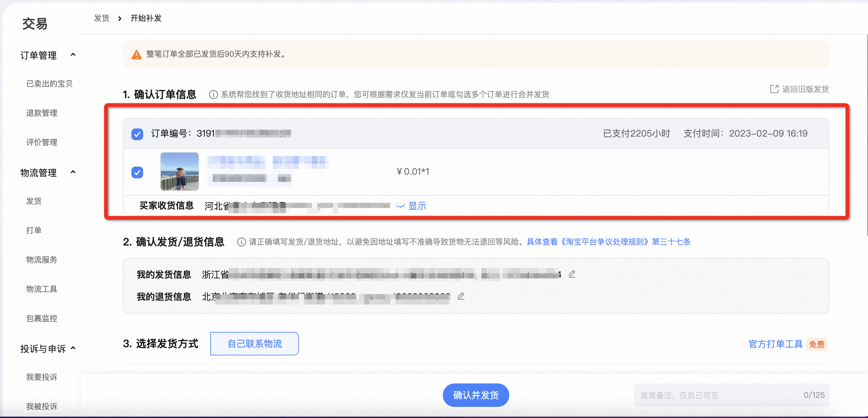This screenshot has height=418, width=868.
Task: Uncheck the order number 3191 checkbox
Action: 137,134
